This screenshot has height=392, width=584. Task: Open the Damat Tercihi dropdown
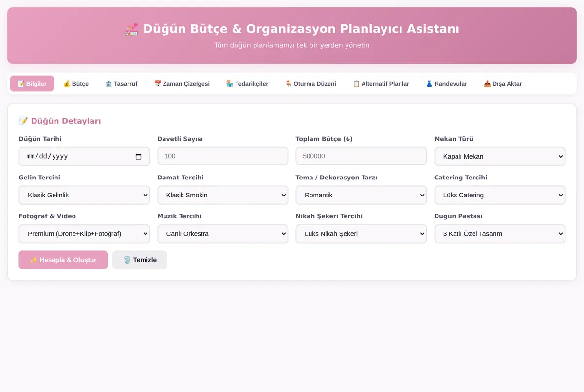tap(223, 195)
